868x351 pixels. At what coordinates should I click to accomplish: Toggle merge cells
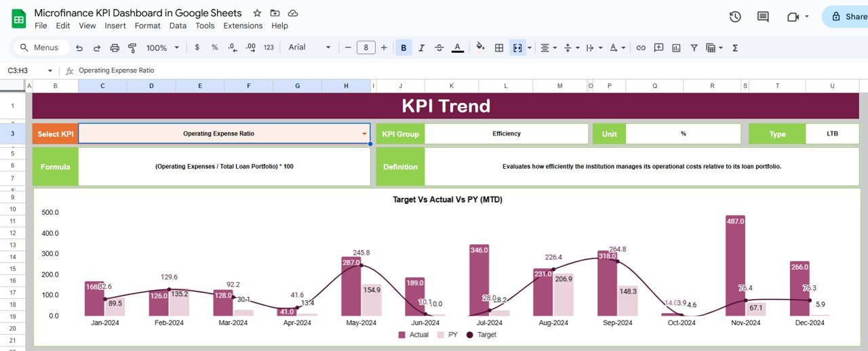click(x=517, y=47)
